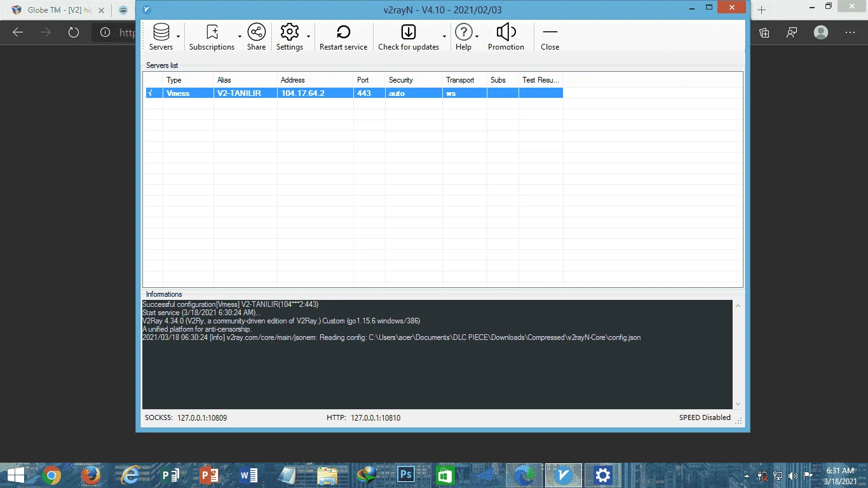The image size is (868, 488).
Task: Launch Firefox from the taskbar
Action: click(x=91, y=475)
